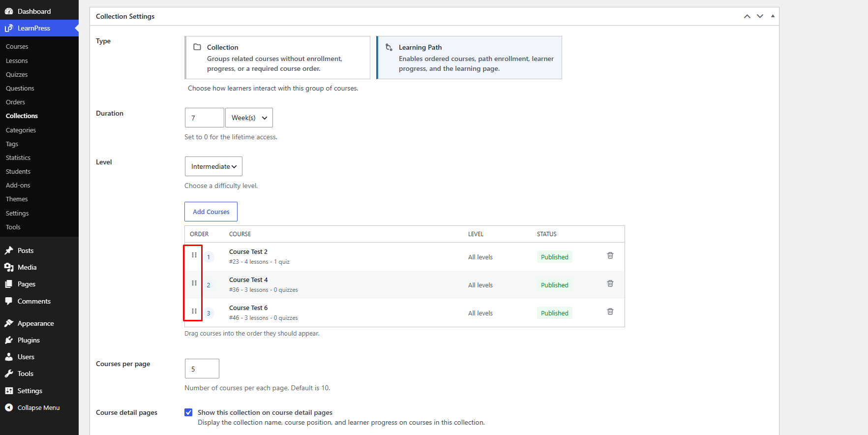Click the Appearance brush icon
The height and width of the screenshot is (435, 868).
point(9,323)
